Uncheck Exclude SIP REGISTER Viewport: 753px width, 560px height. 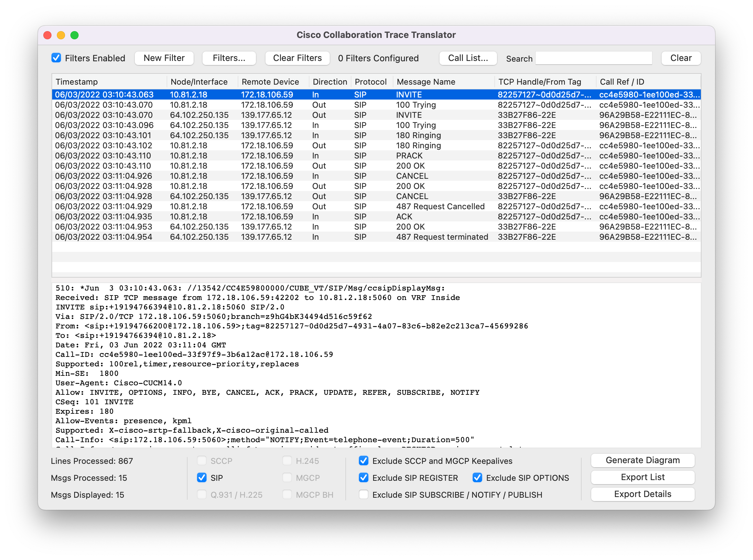(364, 478)
